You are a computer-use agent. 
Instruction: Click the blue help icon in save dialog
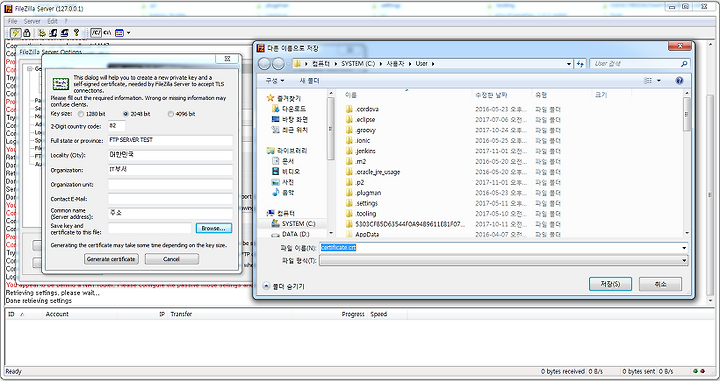tap(679, 81)
